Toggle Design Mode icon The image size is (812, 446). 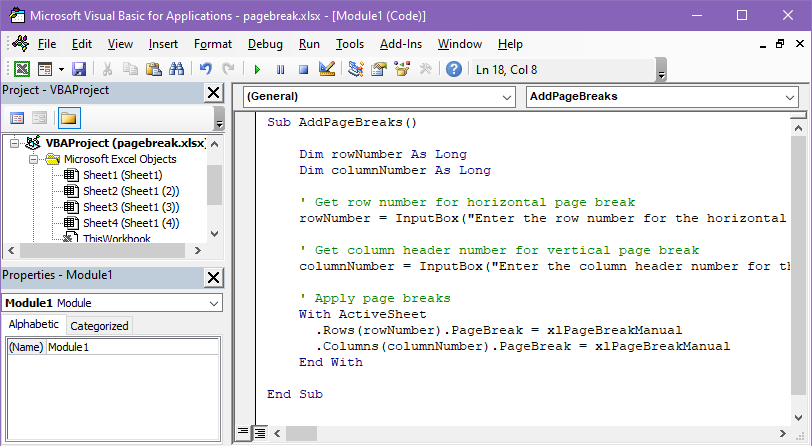tap(326, 69)
